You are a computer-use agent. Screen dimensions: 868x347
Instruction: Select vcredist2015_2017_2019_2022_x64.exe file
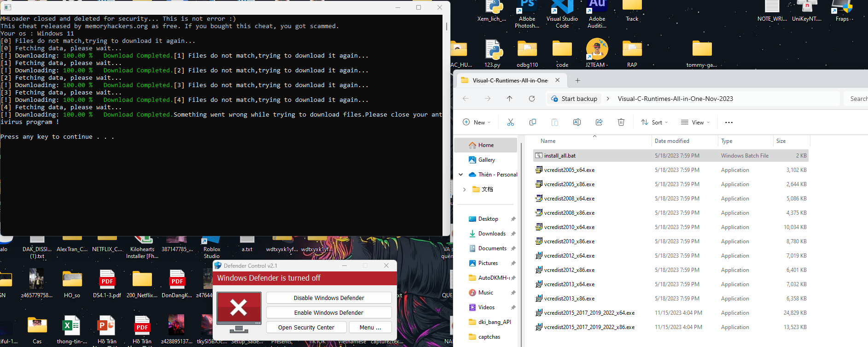click(670, 313)
